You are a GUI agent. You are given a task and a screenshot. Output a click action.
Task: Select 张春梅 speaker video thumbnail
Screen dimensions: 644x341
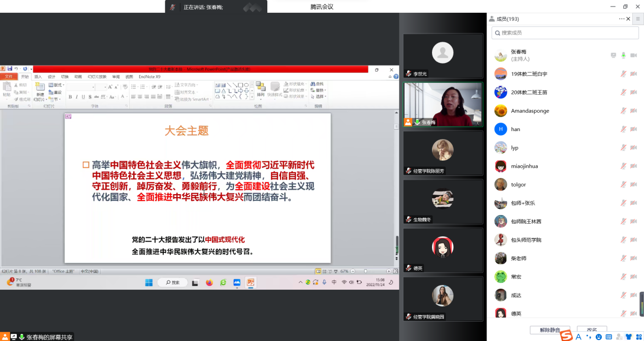pyautogui.click(x=443, y=104)
